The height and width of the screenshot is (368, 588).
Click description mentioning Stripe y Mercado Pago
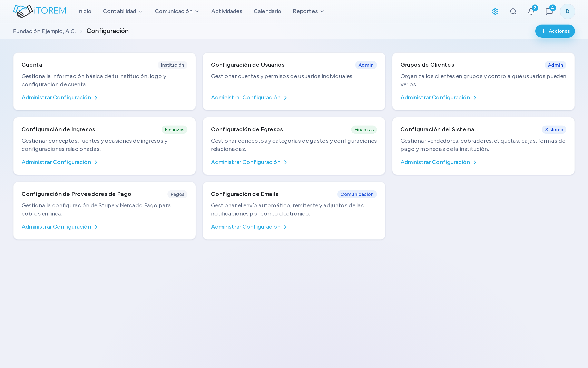click(x=96, y=210)
